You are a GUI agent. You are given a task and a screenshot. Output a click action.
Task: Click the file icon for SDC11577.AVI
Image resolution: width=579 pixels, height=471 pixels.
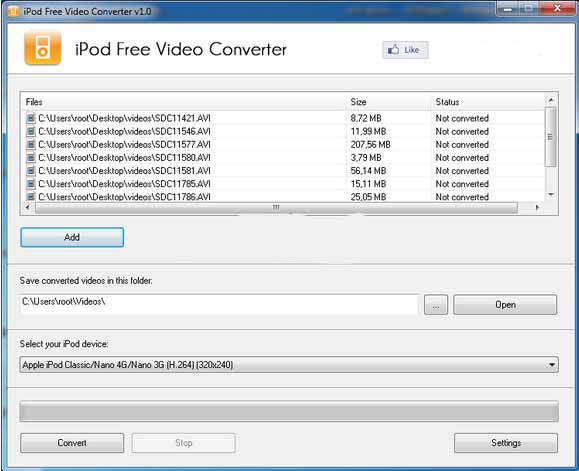[x=31, y=144]
